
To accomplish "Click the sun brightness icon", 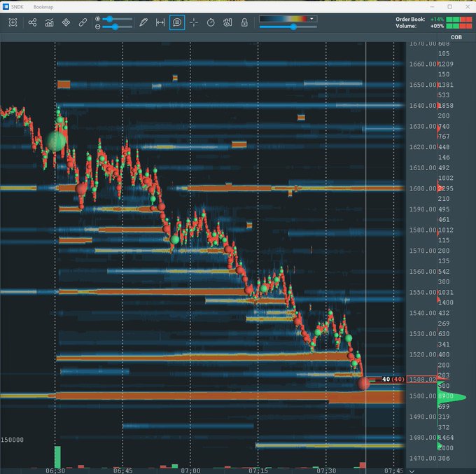I will pyautogui.click(x=98, y=19).
